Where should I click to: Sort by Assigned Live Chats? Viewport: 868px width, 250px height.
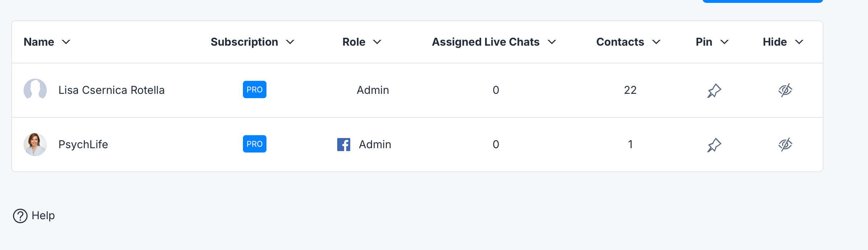[486, 42]
